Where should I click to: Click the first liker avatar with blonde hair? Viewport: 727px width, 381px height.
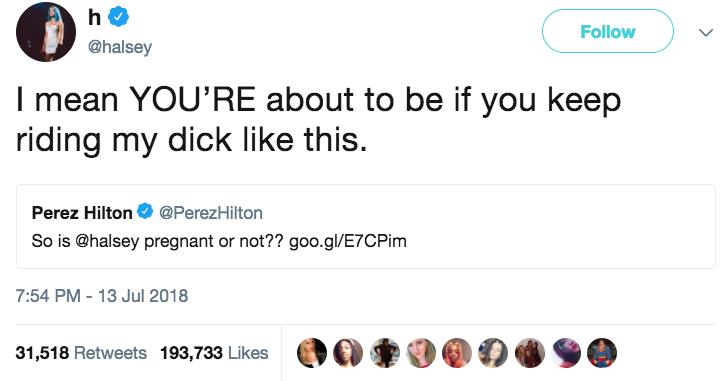312,353
